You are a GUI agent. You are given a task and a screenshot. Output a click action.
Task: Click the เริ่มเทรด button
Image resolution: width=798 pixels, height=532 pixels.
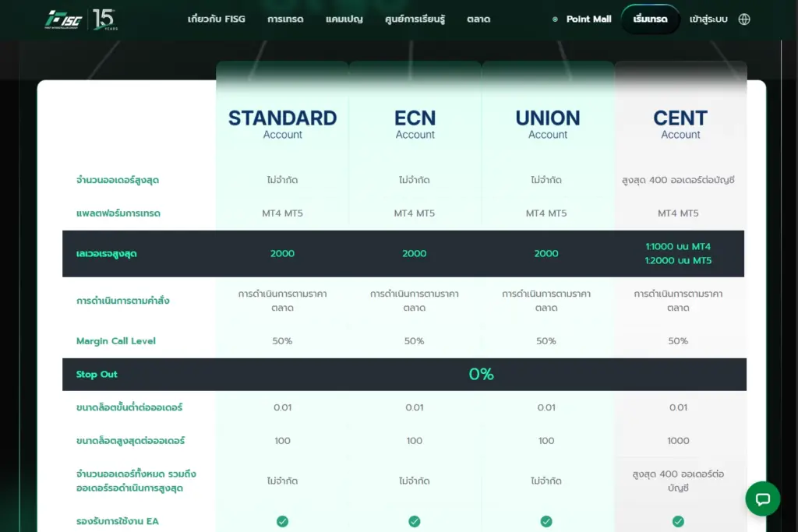click(650, 19)
